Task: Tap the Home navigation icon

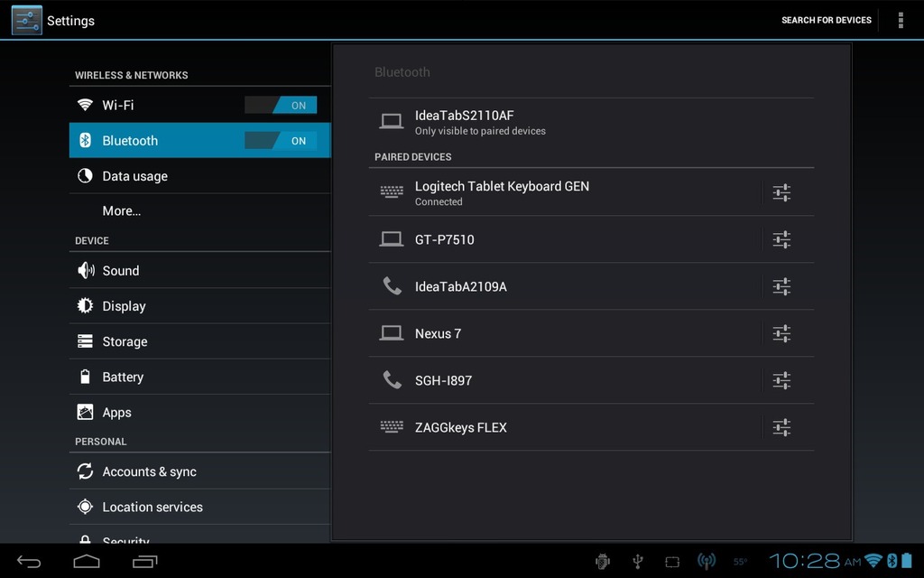Action: 87,562
